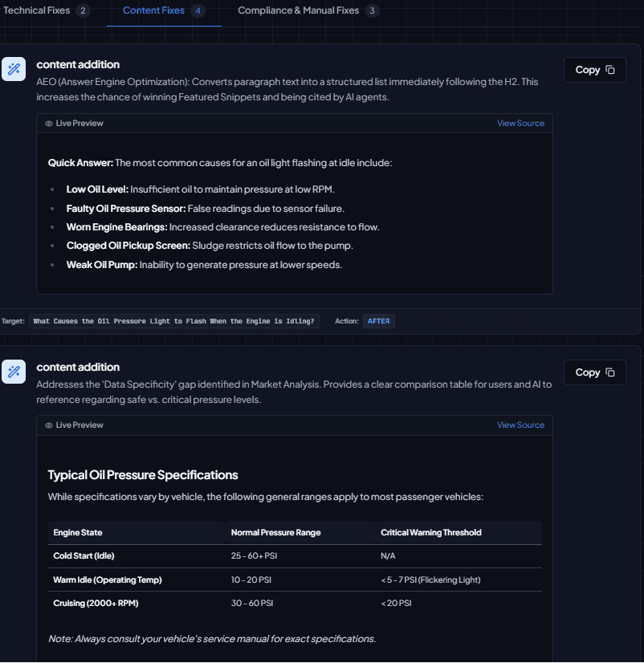Click the count badge on the Content Fixes tab
Image resolution: width=644 pixels, height=663 pixels.
click(199, 11)
